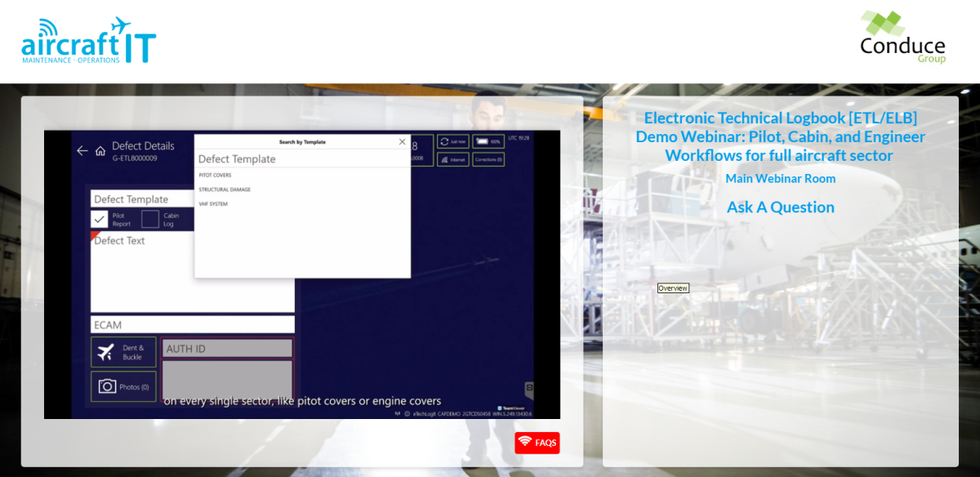Screen dimensions: 980x477
Task: Choose VHF SYSTEM template option
Action: (213, 204)
